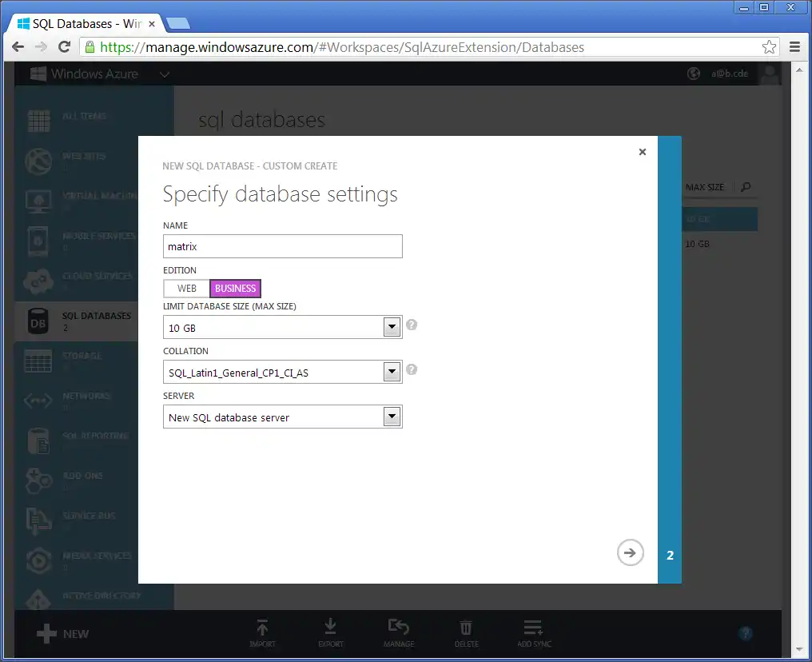This screenshot has width=812, height=662.
Task: Open a new browser tab
Action: coord(178,23)
